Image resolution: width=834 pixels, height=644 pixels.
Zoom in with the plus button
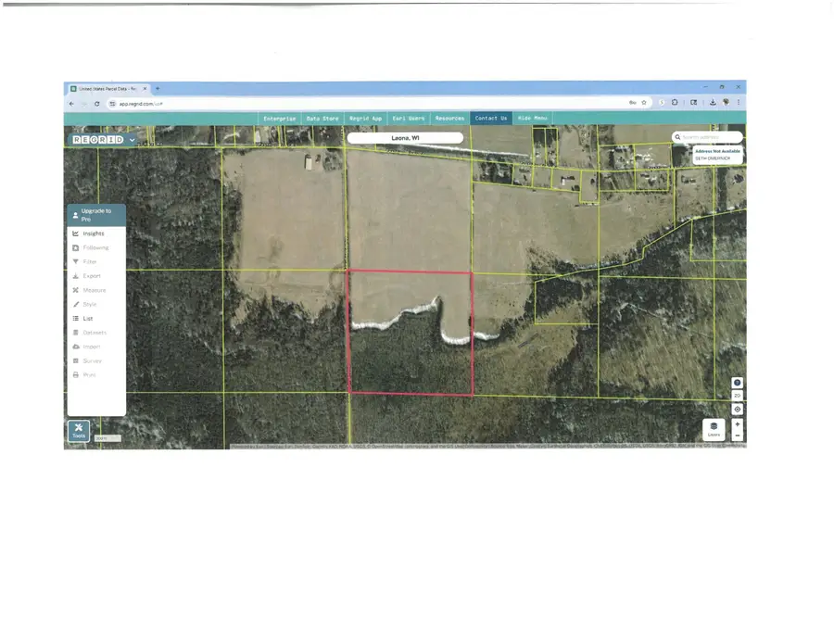point(737,423)
